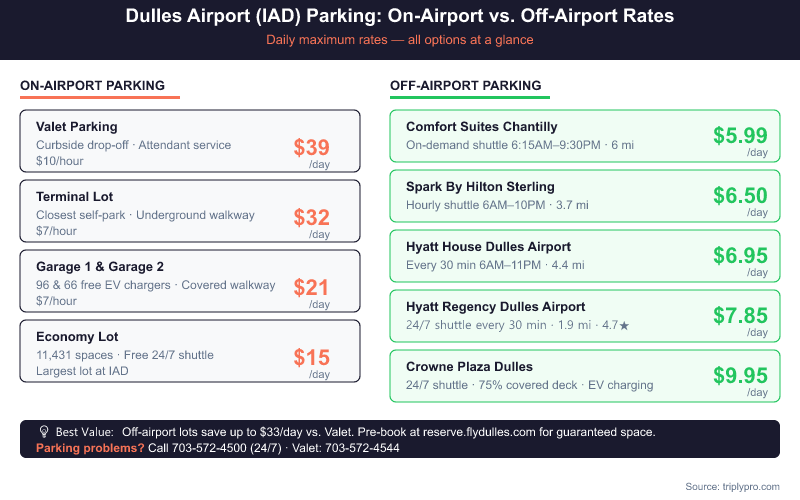The image size is (800, 500).
Task: Select the Valet Parking card title
Action: click(76, 127)
